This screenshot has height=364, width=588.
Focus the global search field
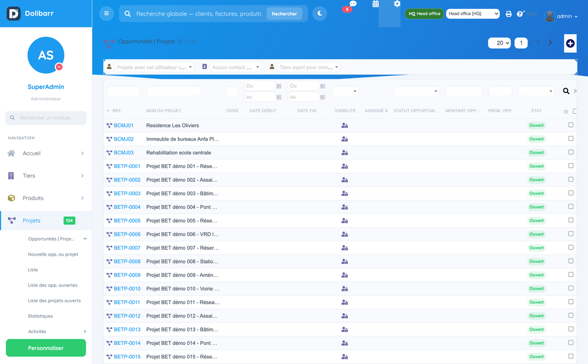pos(198,14)
